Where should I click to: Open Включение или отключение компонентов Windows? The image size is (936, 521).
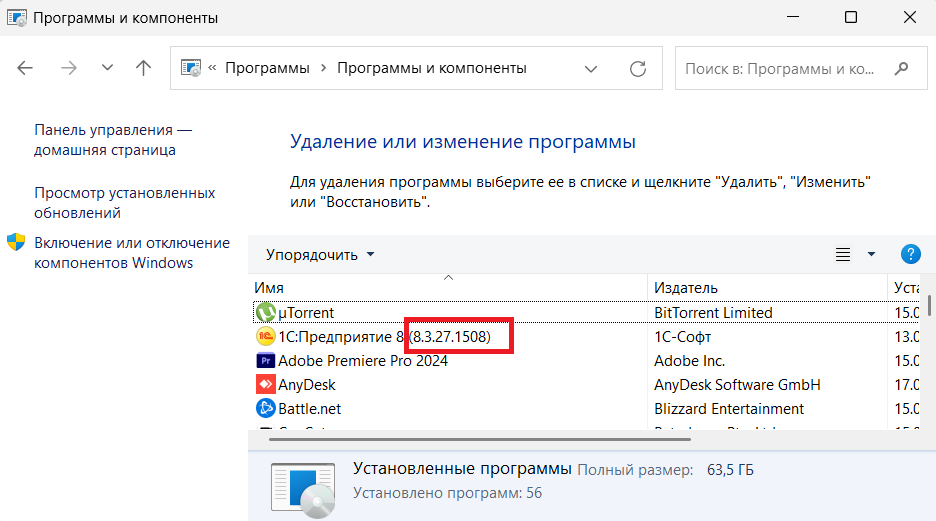[x=131, y=252]
